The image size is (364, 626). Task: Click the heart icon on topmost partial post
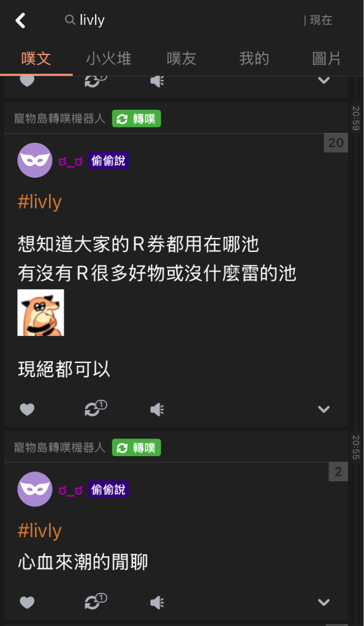coord(27,80)
